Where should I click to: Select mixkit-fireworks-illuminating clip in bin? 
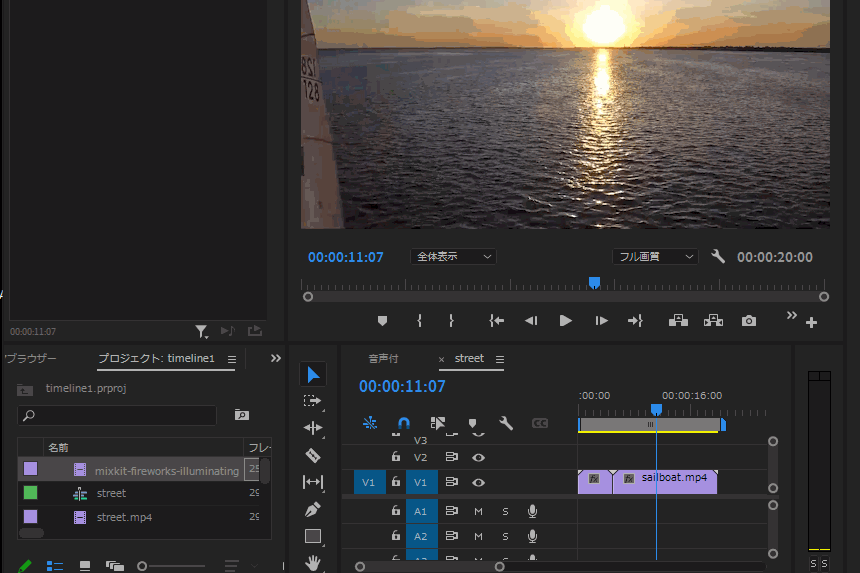tap(167, 470)
